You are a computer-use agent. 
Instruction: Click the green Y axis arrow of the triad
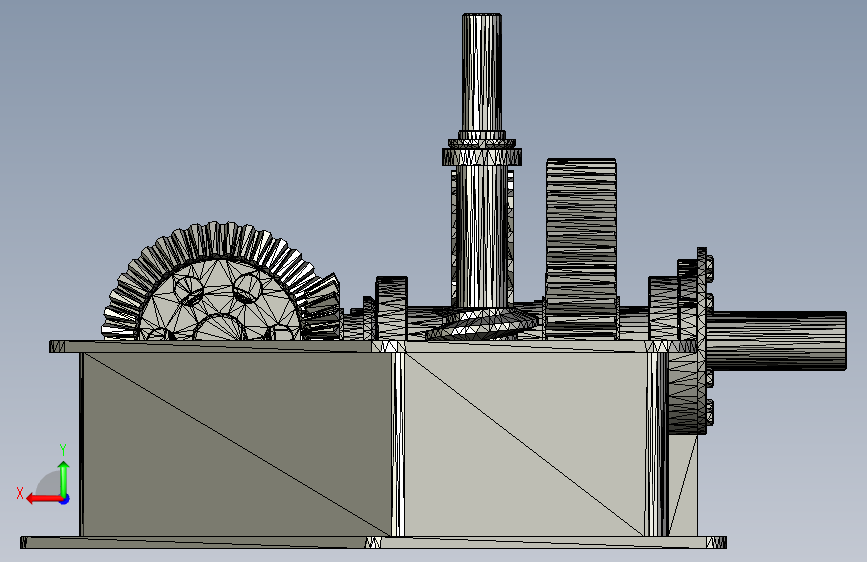[x=64, y=478]
